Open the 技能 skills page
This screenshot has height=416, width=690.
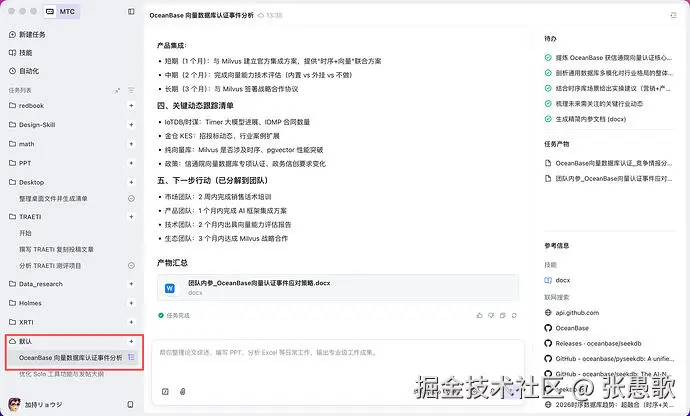[21, 52]
